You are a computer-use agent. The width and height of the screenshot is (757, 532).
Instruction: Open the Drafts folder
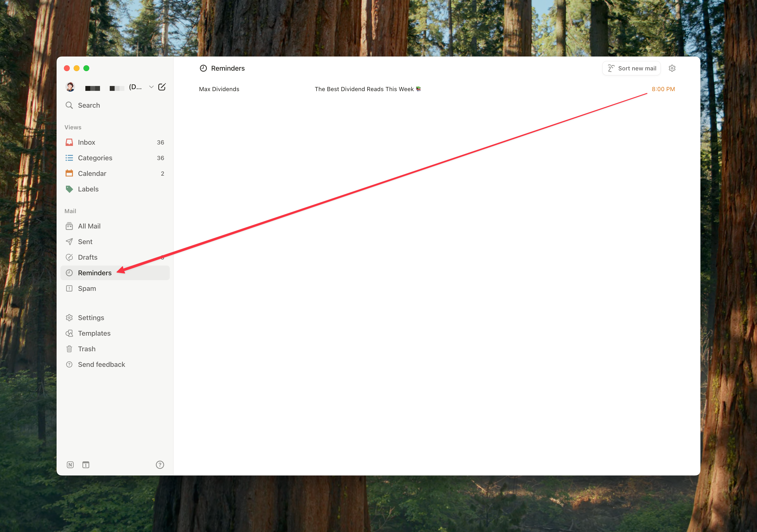tap(87, 257)
